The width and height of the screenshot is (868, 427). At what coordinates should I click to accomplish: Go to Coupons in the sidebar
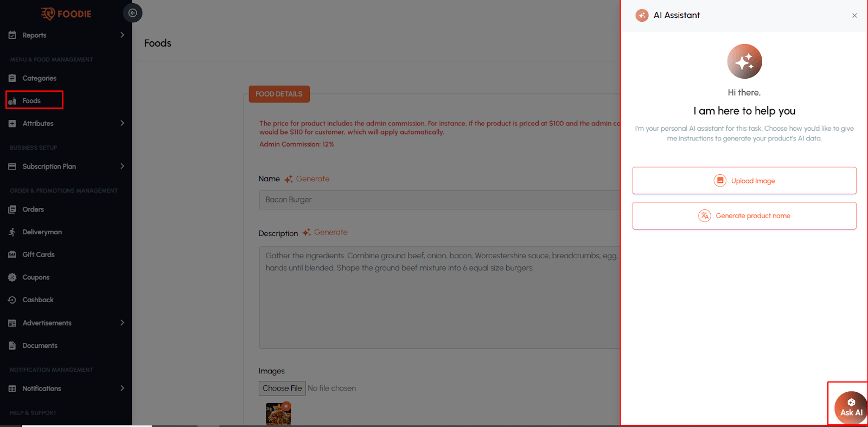click(x=36, y=277)
